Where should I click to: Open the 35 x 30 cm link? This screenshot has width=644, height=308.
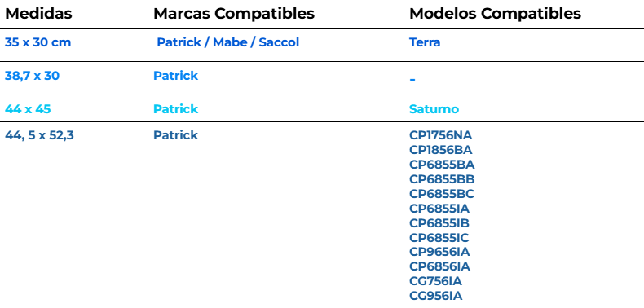37,42
